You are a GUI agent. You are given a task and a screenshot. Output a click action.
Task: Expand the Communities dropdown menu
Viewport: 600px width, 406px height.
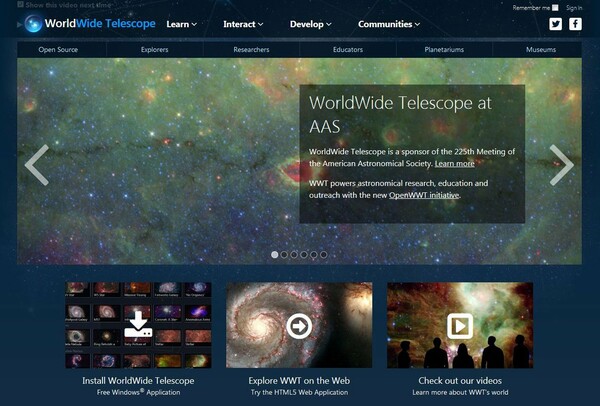(389, 24)
